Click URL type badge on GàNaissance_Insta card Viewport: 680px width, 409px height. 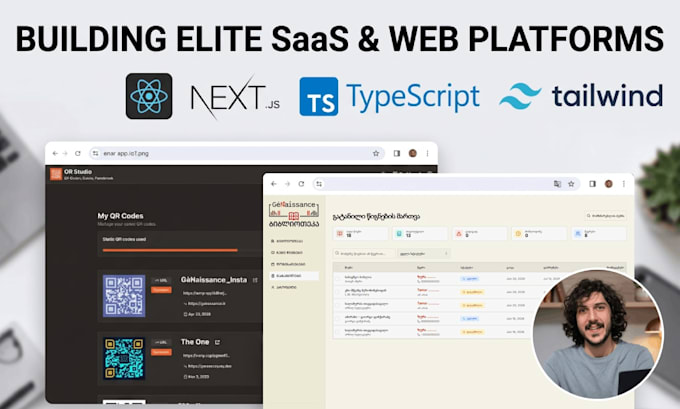click(161, 280)
